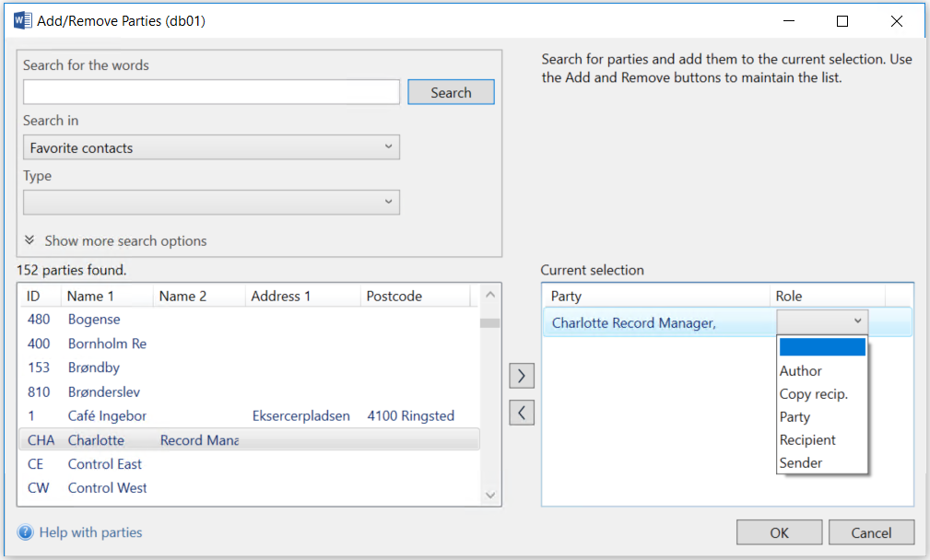Image resolution: width=930 pixels, height=560 pixels.
Task: Click the add party right-arrow button
Action: coord(522,376)
